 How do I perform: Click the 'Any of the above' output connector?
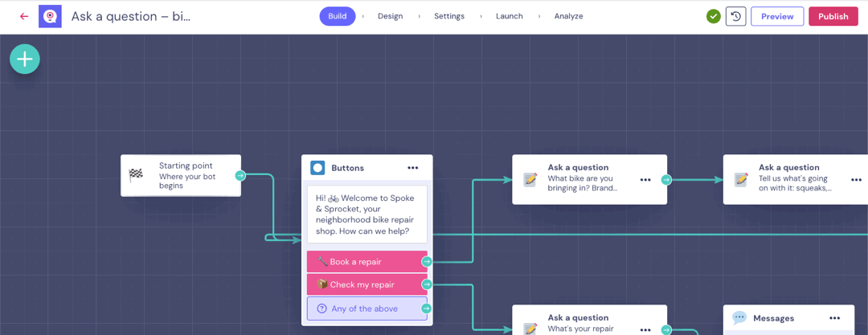pyautogui.click(x=427, y=308)
